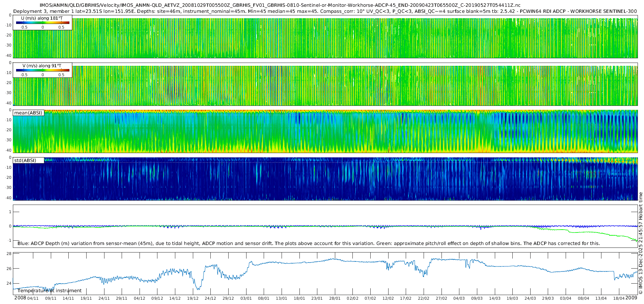Click the 2009 year label on time axis
This screenshot has height=304, width=644.
(x=631, y=298)
